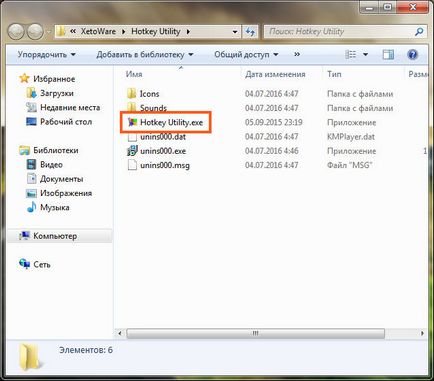Screen dimensions: 434x381
Task: Toggle the preview pane icon
Action: [x=388, y=54]
